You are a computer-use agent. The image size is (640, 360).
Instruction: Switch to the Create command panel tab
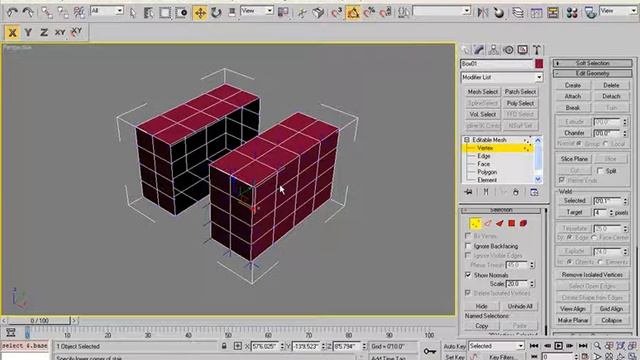[x=465, y=50]
